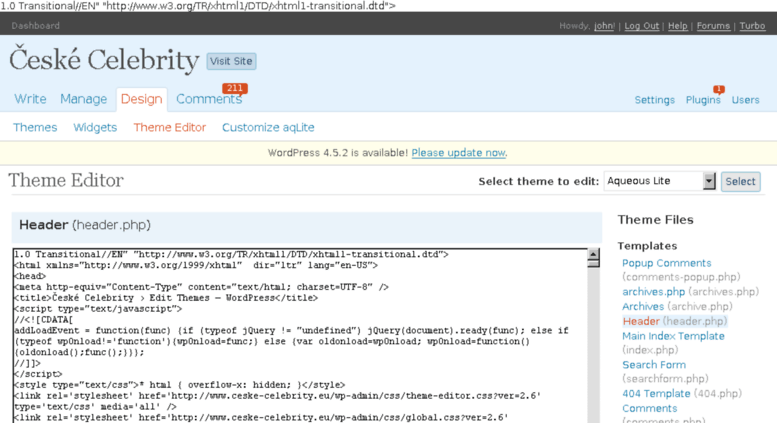
Task: Open the Aqueous Lite theme dropdown
Action: (659, 181)
